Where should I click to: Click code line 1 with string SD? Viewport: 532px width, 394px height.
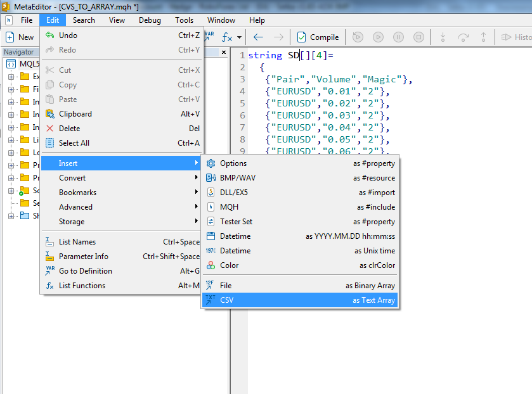pyautogui.click(x=291, y=55)
